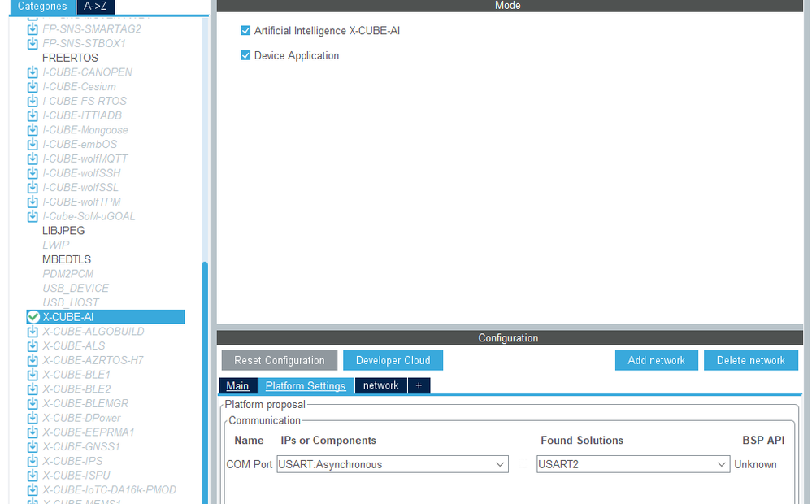812x504 pixels.
Task: Open the USART:Asynchronous COM Port dropdown
Action: point(393,464)
